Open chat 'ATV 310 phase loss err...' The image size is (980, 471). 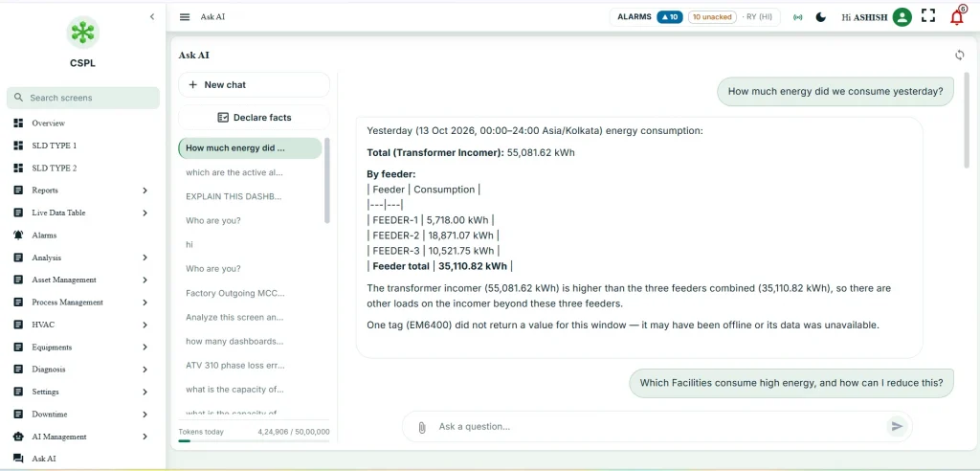click(x=250, y=366)
